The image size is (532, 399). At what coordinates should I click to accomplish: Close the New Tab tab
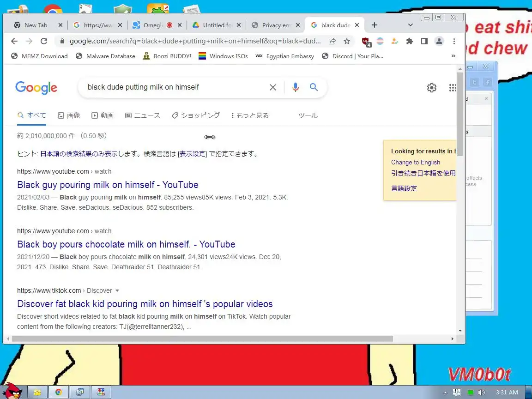pos(60,25)
